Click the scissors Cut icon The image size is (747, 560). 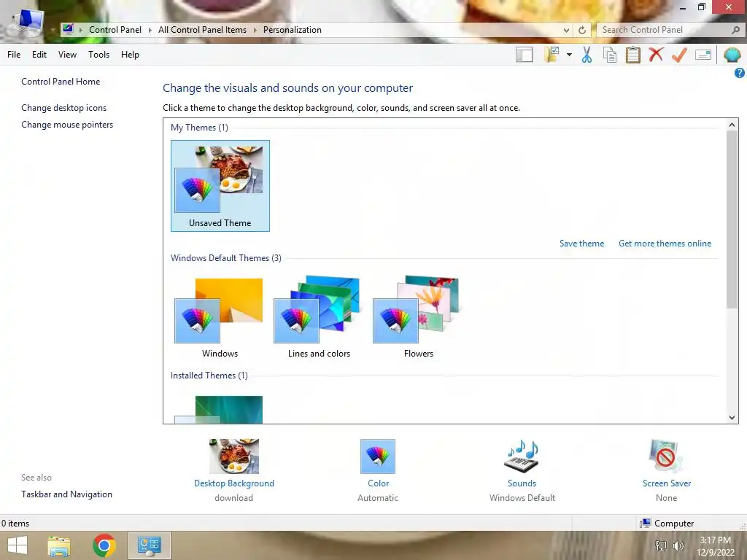click(587, 55)
